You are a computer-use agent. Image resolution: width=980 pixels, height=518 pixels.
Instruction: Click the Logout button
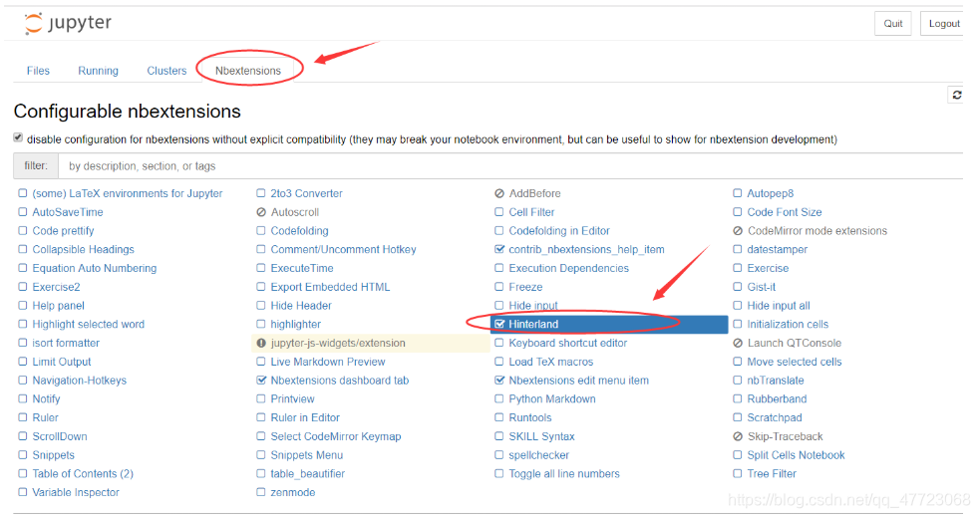click(943, 24)
